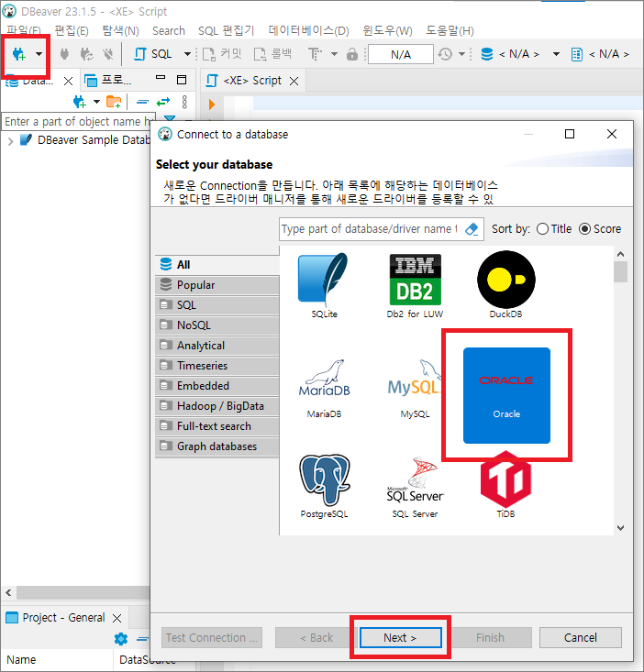Select the All database category
The width and height of the screenshot is (644, 672).
pos(217,264)
